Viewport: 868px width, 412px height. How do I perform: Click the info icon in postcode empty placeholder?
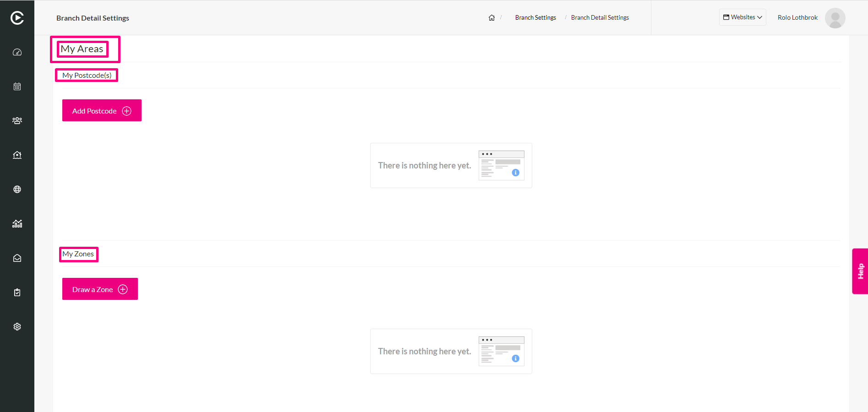click(515, 173)
